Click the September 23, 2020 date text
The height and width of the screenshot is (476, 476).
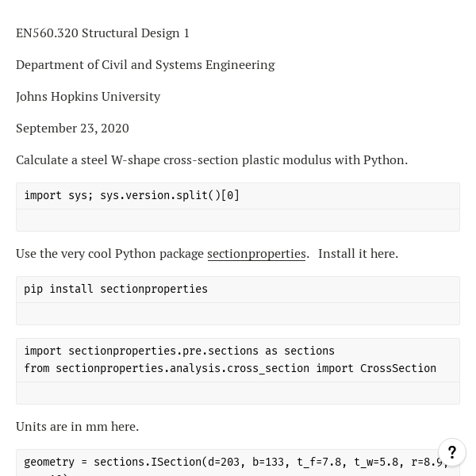(72, 129)
